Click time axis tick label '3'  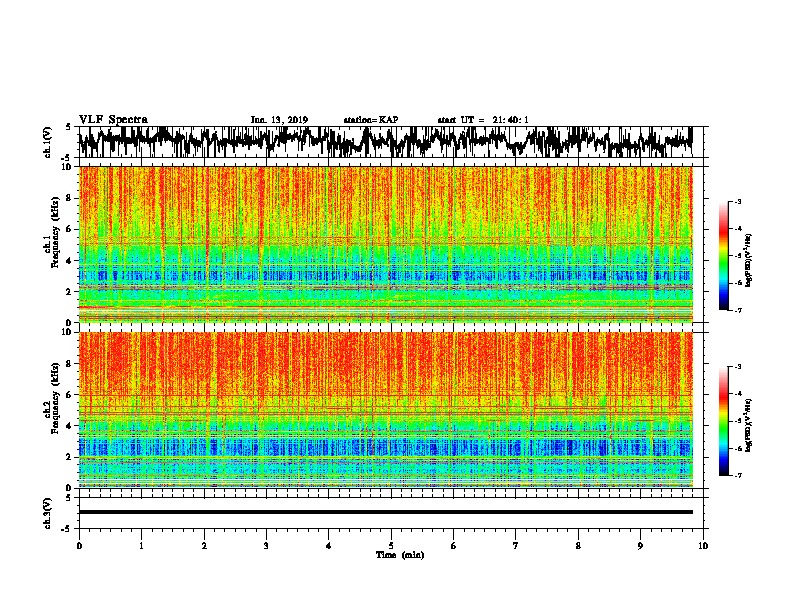pos(266,546)
